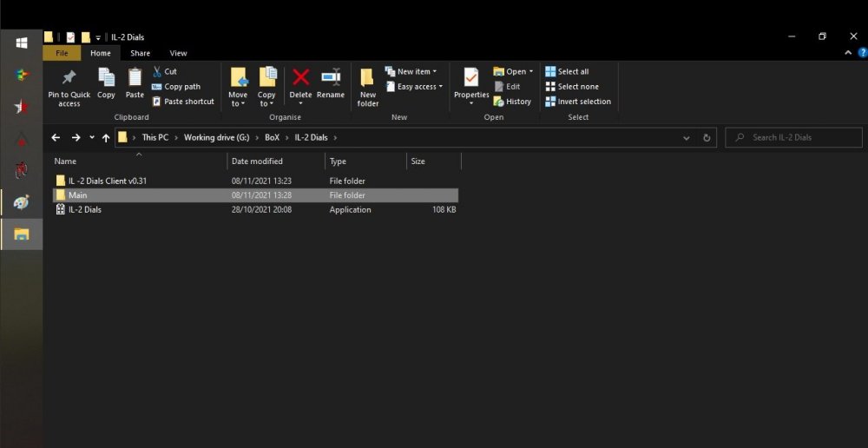The height and width of the screenshot is (448, 868).
Task: Customize Quick Access Toolbar dropdown
Action: click(x=98, y=37)
